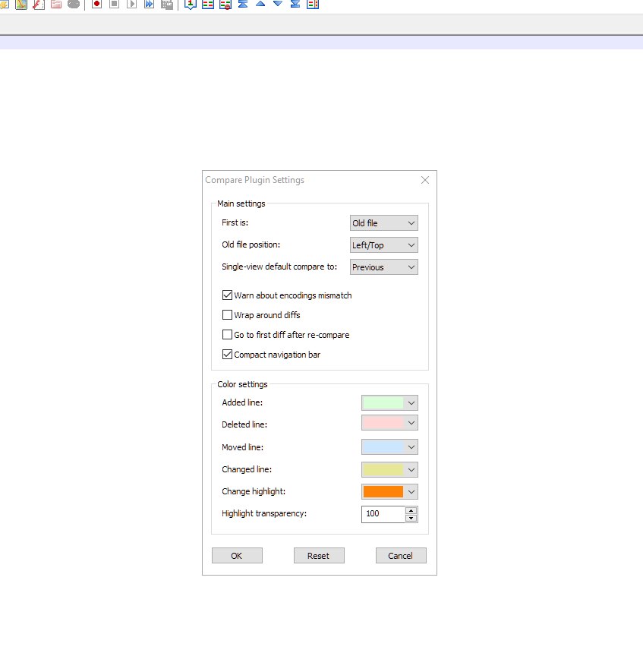643x672 pixels.
Task: Click the green Added line swatch
Action: click(383, 403)
